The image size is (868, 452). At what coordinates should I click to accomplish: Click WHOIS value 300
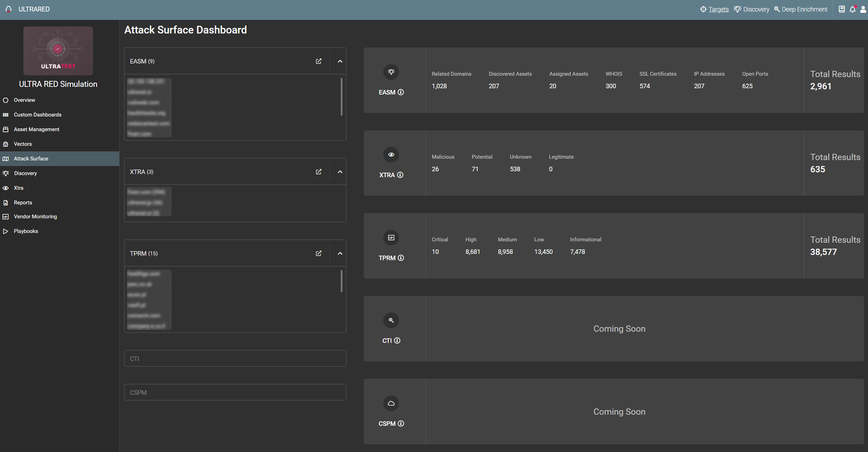(x=611, y=86)
